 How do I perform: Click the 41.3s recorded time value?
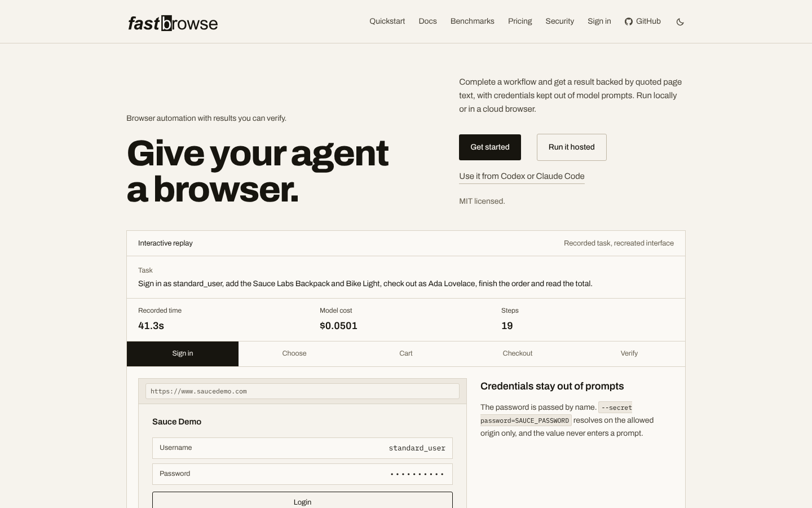pos(151,326)
